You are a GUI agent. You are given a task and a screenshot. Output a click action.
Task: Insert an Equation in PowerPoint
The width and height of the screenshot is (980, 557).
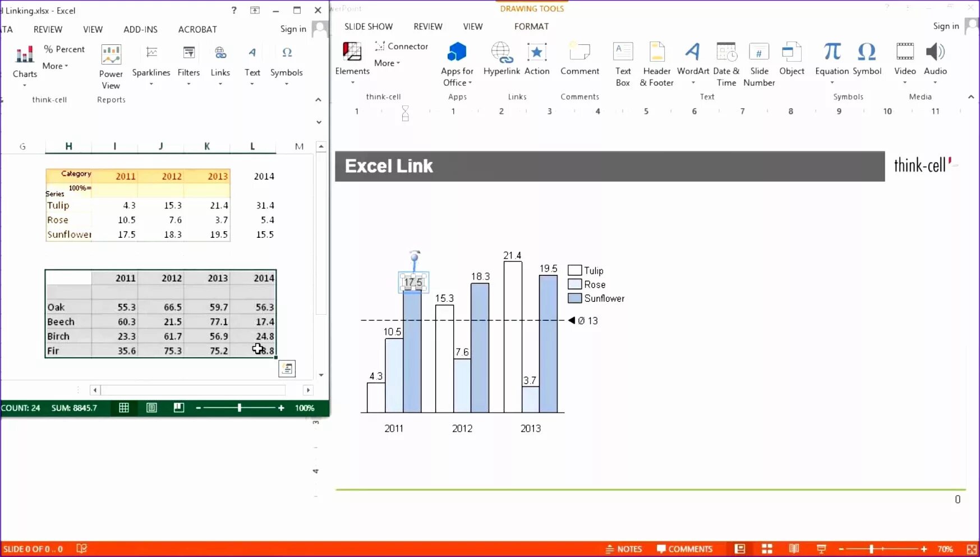click(x=832, y=63)
